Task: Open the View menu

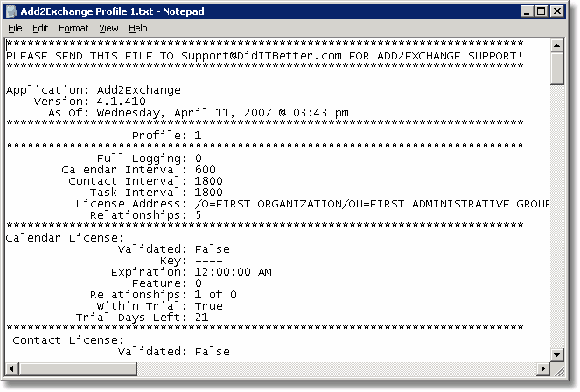Action: [x=108, y=29]
